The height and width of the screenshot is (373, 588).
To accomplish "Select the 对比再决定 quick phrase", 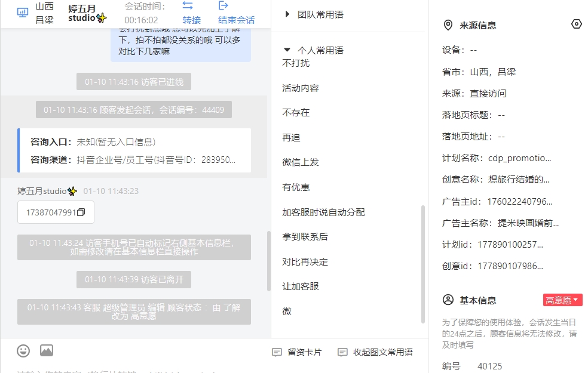I will [305, 262].
